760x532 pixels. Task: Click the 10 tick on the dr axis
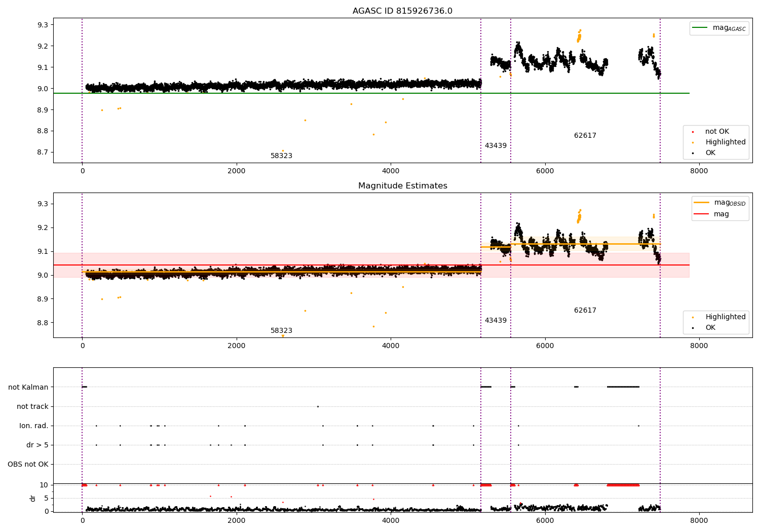[44, 485]
